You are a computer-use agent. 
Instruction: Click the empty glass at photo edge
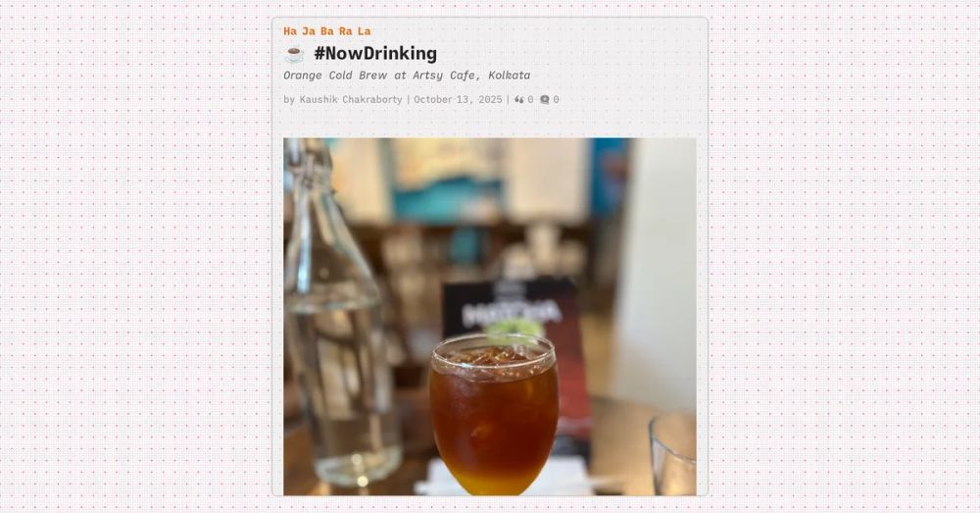click(673, 453)
